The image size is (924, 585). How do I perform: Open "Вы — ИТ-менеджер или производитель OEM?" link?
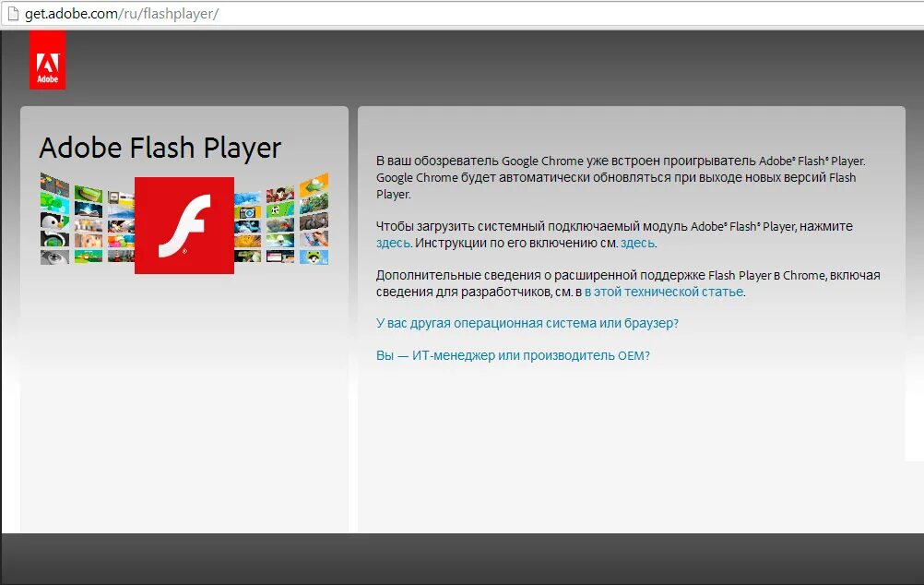(x=513, y=355)
